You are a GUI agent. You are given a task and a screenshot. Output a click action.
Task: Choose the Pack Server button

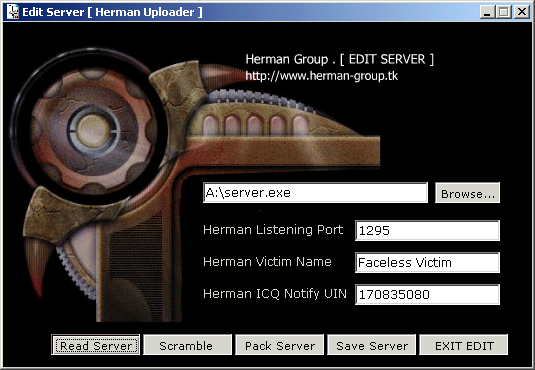tap(279, 345)
